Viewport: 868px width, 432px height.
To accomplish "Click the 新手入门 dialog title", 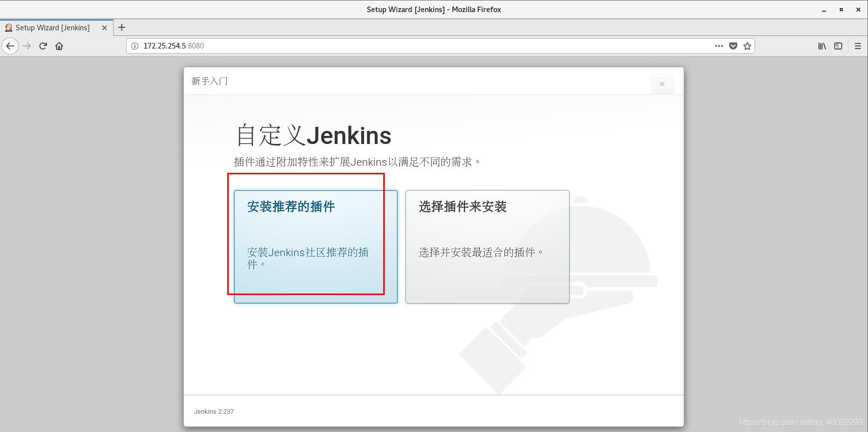I will coord(210,81).
